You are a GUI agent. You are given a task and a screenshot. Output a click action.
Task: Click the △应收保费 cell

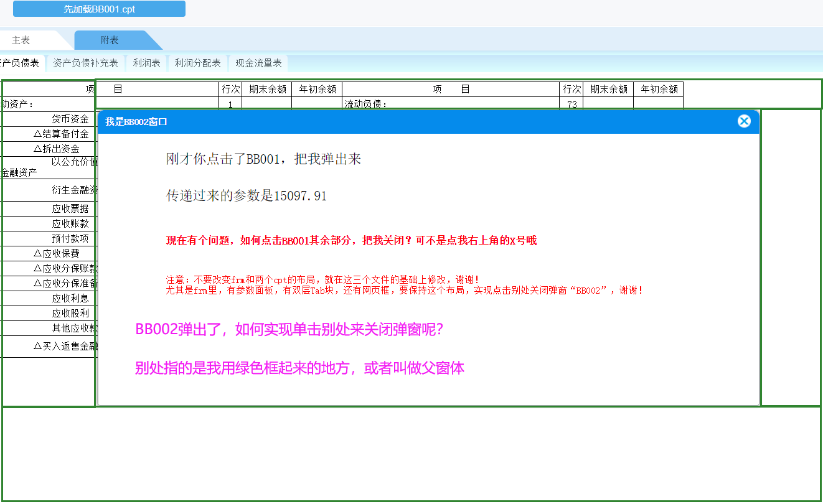(x=57, y=253)
